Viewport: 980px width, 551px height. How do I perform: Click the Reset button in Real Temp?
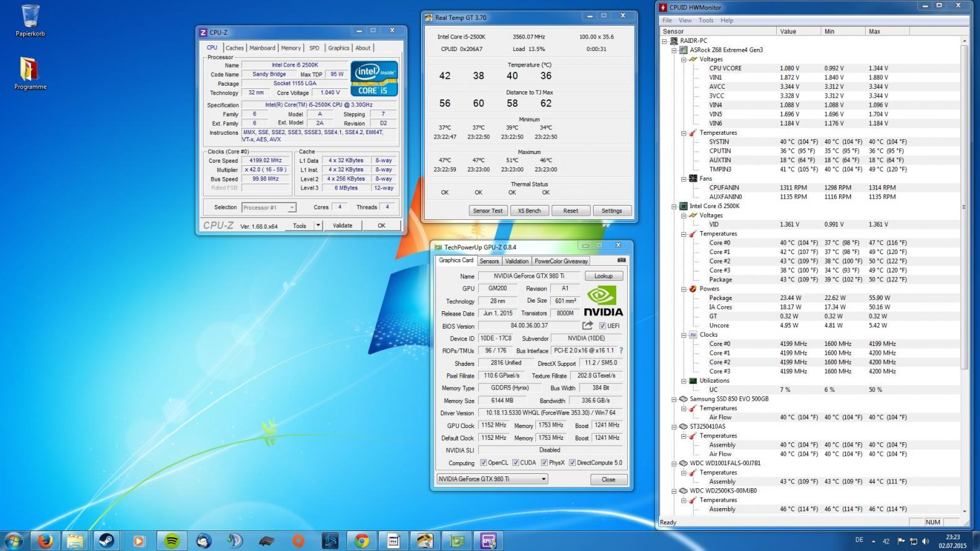click(x=571, y=211)
